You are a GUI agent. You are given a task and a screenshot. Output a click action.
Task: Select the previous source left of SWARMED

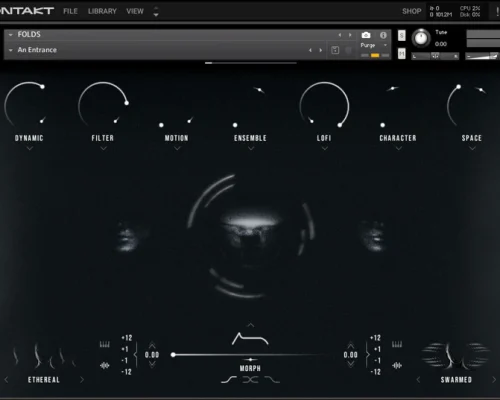pyautogui.click(x=418, y=380)
